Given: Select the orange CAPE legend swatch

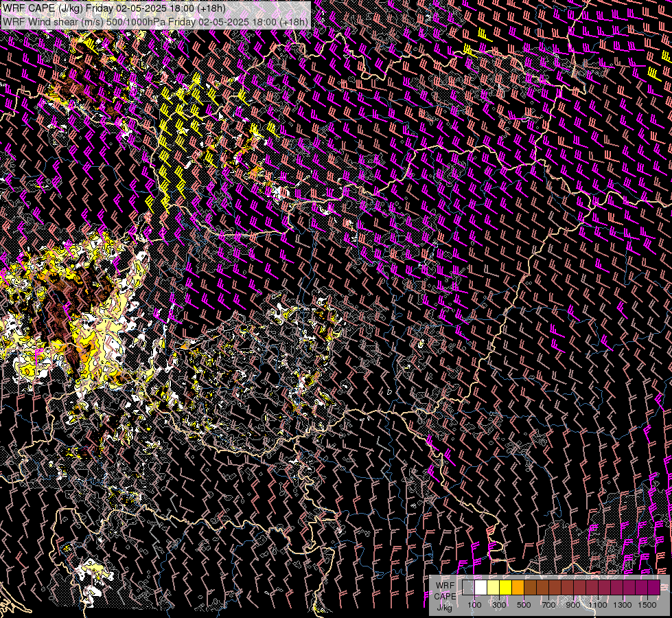Looking at the screenshot, I should 518,588.
